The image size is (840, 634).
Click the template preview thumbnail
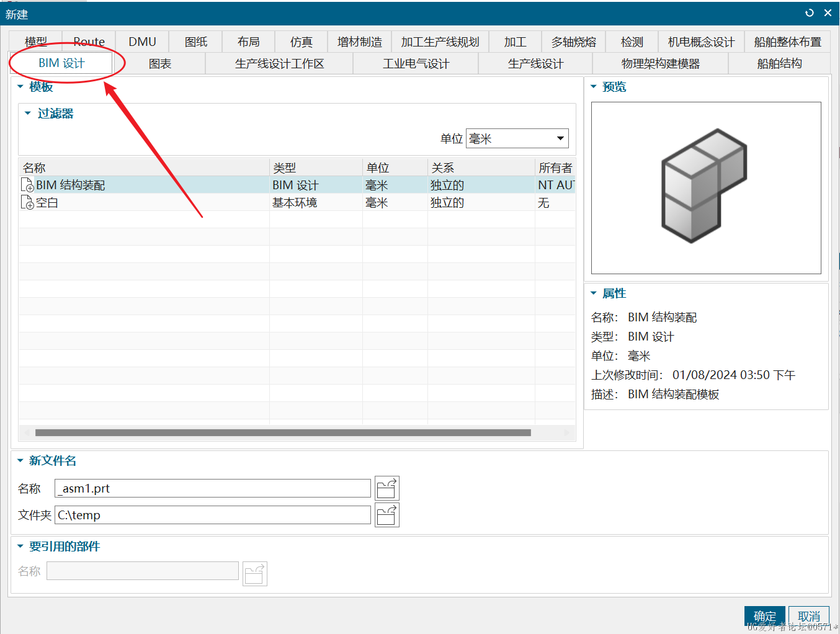point(706,188)
